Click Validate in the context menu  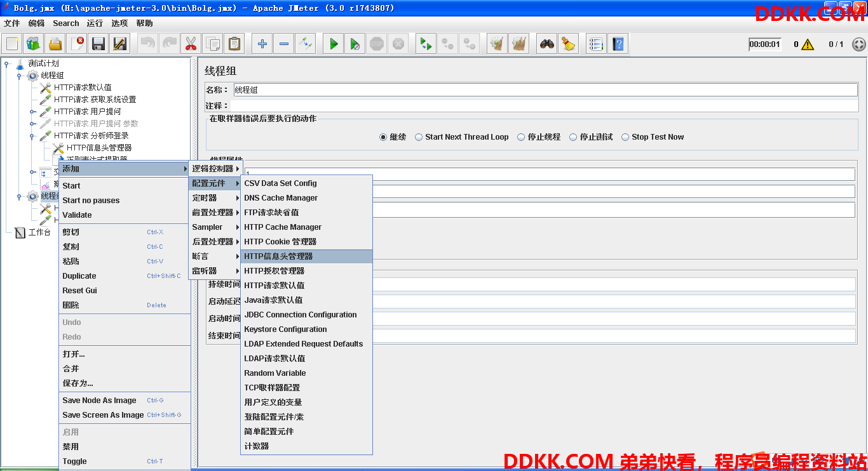(x=125, y=215)
